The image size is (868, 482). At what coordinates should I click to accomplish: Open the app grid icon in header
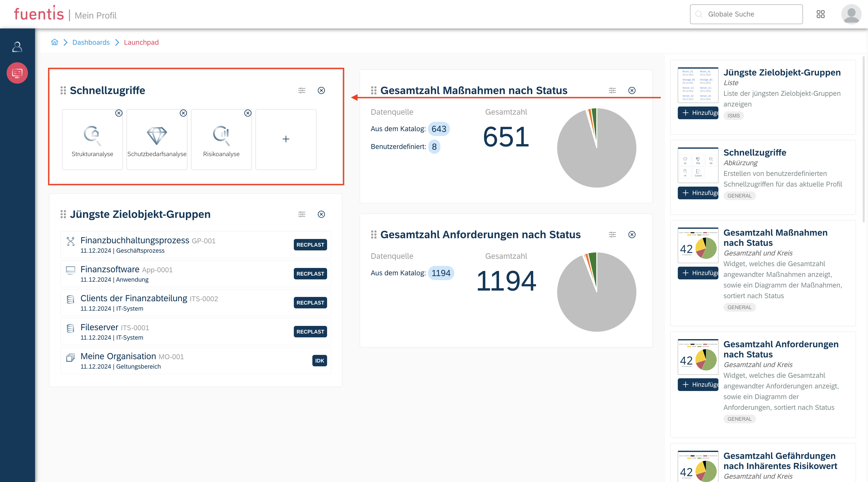tap(821, 14)
